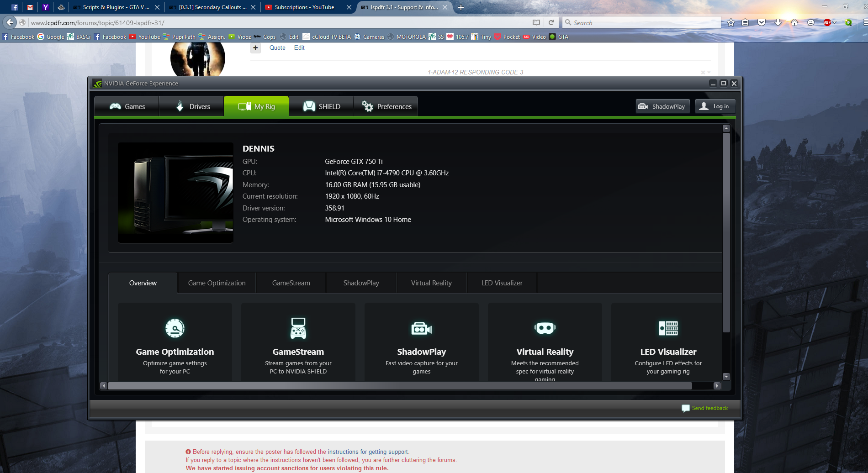Image resolution: width=868 pixels, height=473 pixels.
Task: Click the browser reload icon
Action: pyautogui.click(x=551, y=22)
